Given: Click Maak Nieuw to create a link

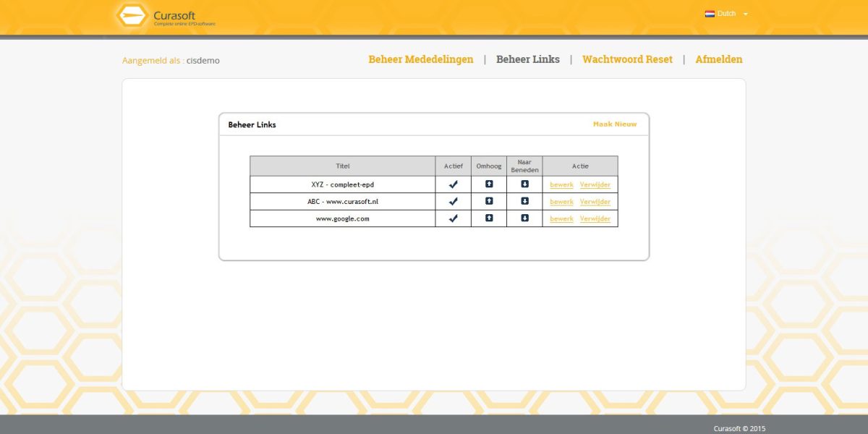Looking at the screenshot, I should pos(613,124).
